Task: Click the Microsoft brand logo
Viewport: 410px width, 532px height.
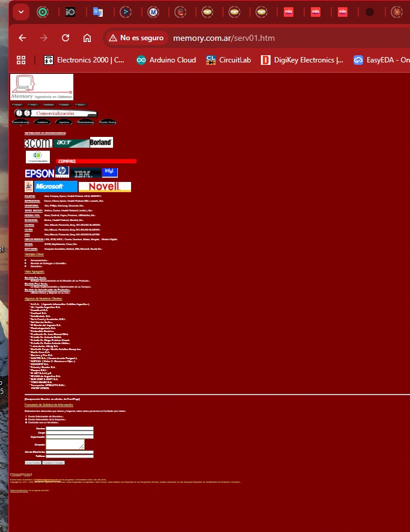Action: (56, 187)
